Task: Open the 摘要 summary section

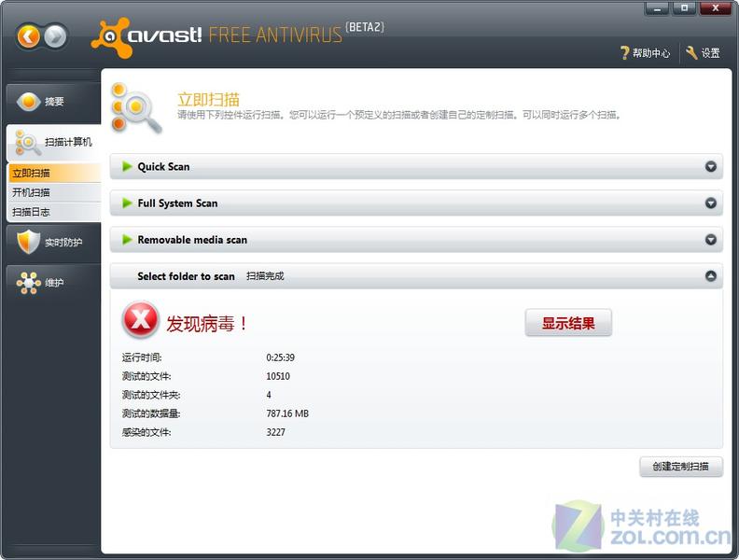Action: (x=53, y=102)
